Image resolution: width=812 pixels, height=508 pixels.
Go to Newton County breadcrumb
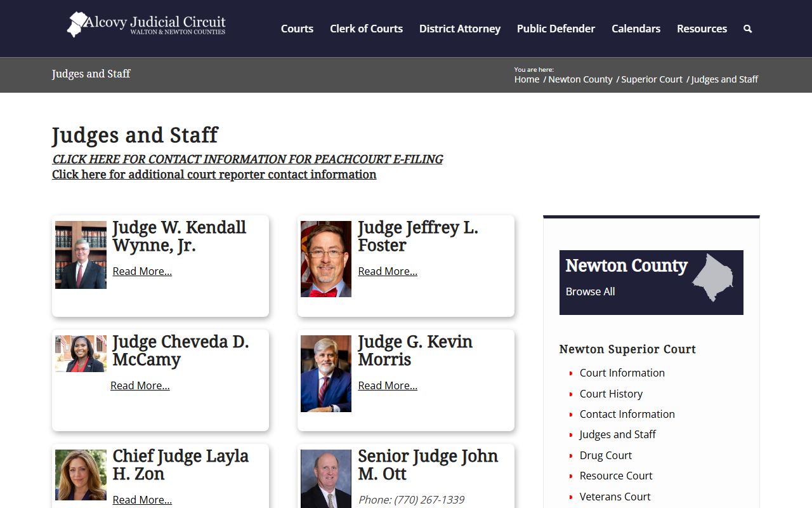tap(580, 79)
